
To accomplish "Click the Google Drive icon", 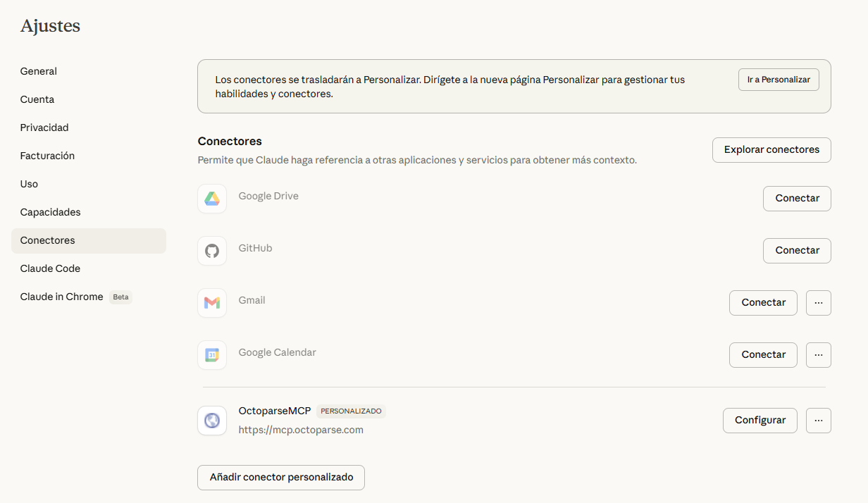I will tap(212, 199).
